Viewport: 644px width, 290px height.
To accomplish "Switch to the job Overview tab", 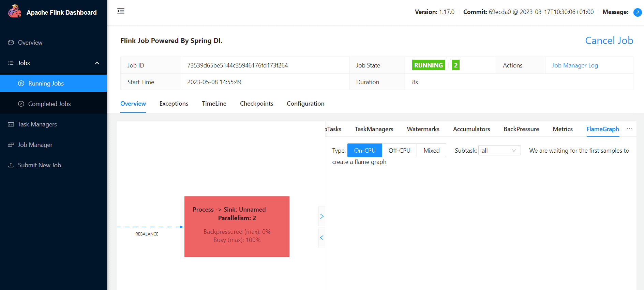I will [133, 104].
